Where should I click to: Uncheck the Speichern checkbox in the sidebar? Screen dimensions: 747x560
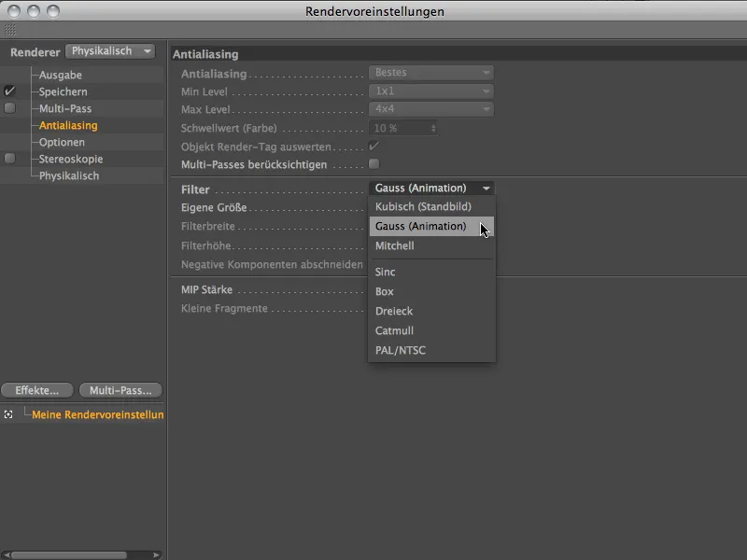tap(7, 91)
